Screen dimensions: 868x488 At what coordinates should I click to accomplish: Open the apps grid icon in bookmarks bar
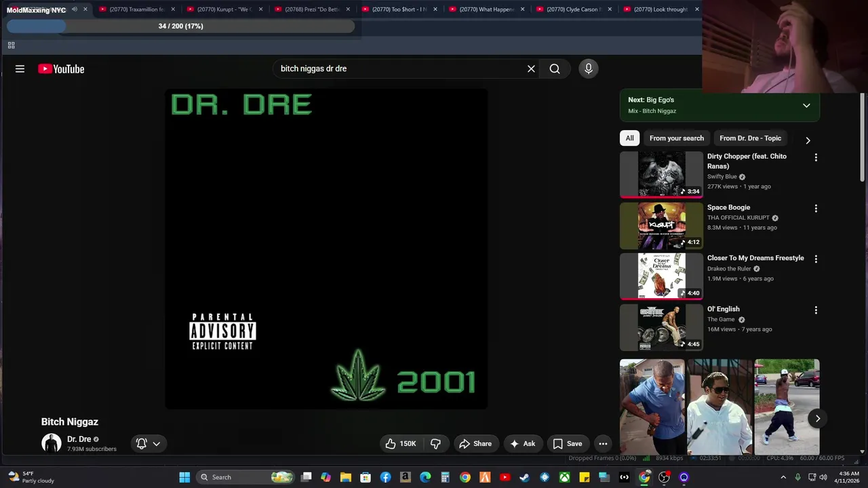click(11, 45)
